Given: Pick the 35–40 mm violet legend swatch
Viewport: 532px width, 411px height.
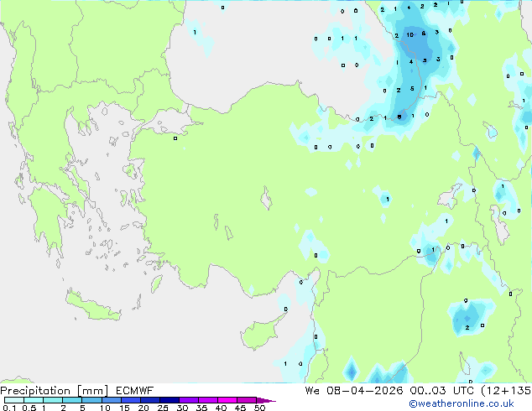Looking at the screenshot, I should [208, 400].
